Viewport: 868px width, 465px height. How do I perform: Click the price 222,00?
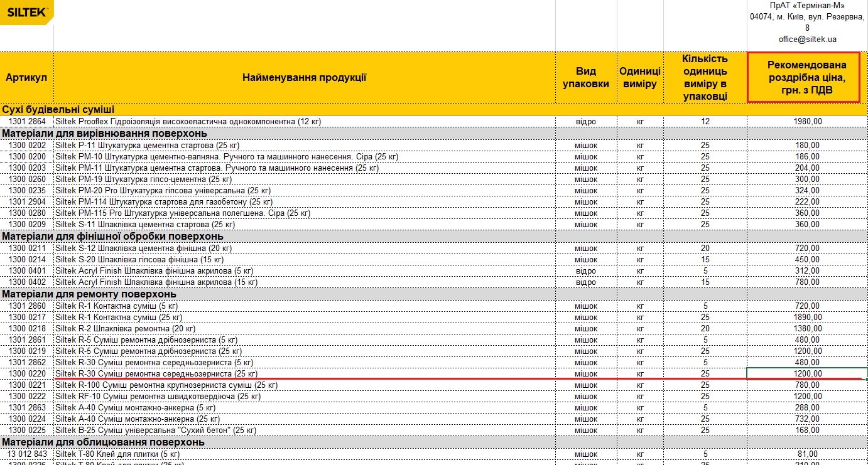(807, 201)
